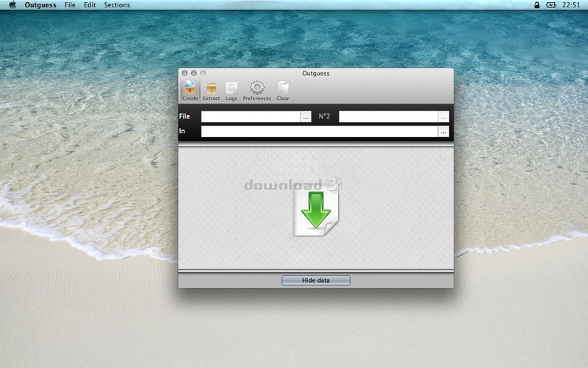Minimize the Outguess window
The image size is (588, 368).
tap(193, 73)
